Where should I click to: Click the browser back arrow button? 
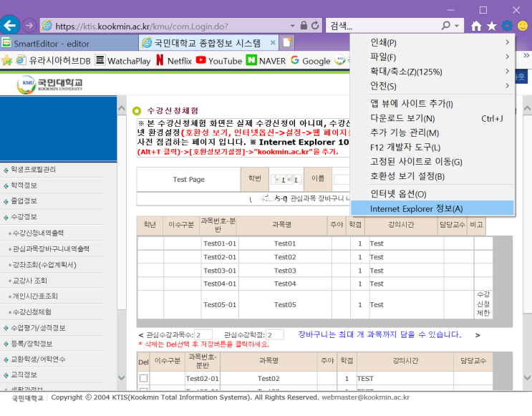coord(10,25)
